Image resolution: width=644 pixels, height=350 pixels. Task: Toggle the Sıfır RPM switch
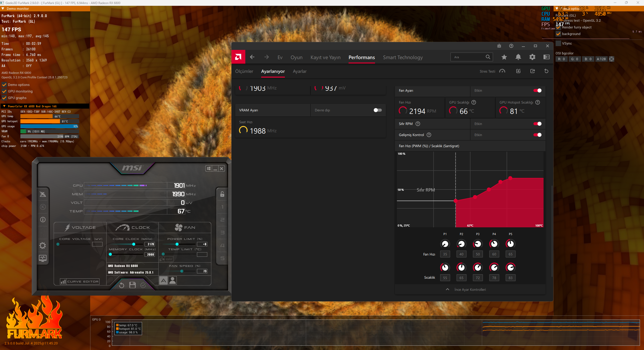(537, 124)
